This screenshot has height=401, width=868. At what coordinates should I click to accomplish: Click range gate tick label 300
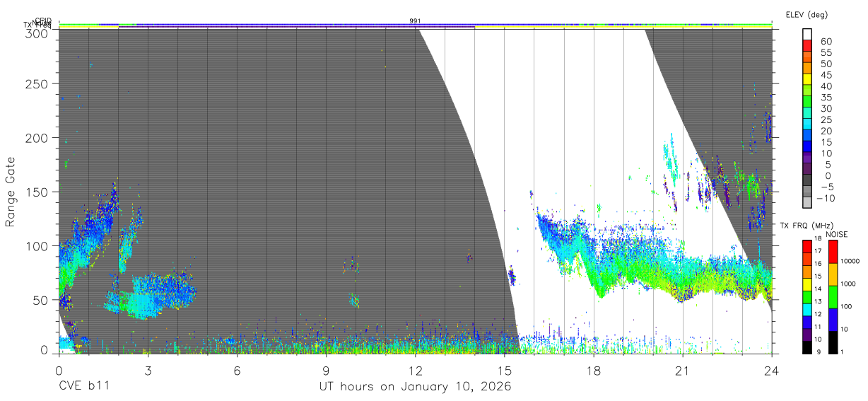[37, 33]
